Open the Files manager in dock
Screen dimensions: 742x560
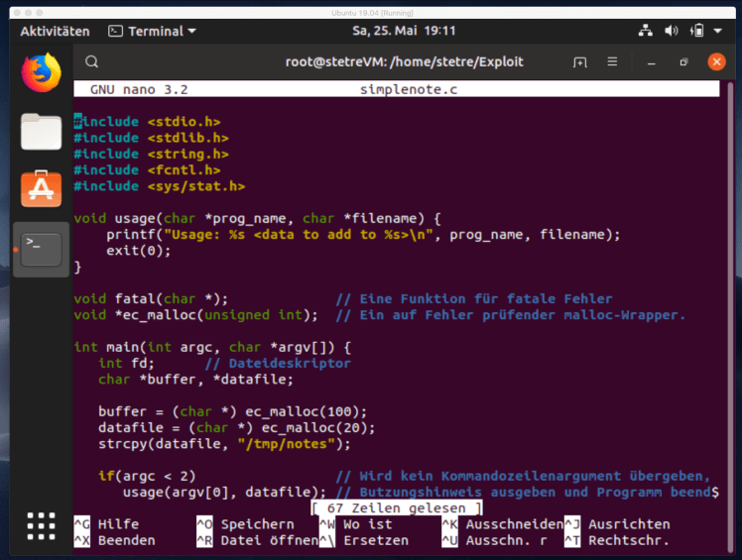click(x=41, y=131)
